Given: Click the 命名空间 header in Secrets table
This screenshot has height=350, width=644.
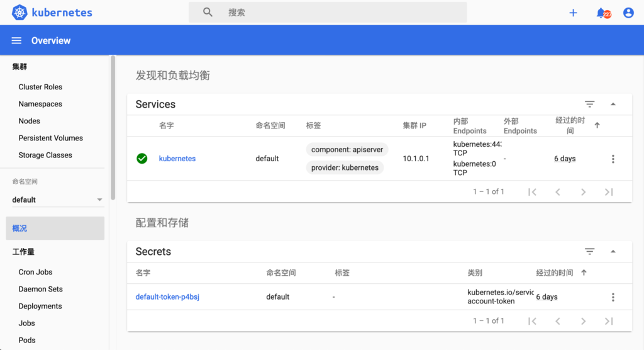Looking at the screenshot, I should tap(281, 273).
